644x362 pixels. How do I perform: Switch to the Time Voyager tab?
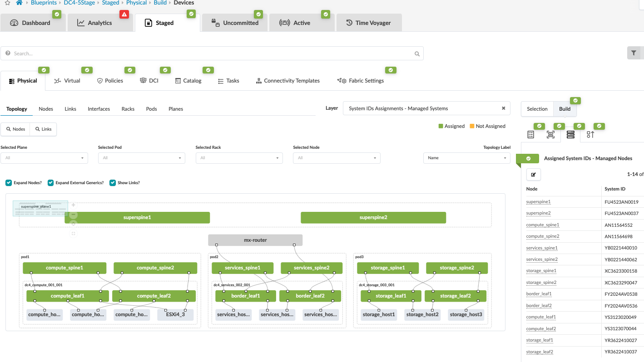[x=368, y=23]
